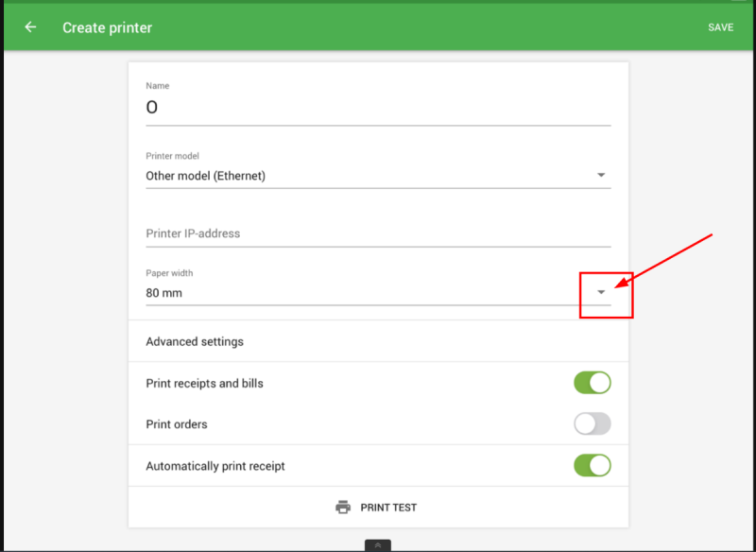Open the Printer model dropdown arrow
Viewport: 756px width, 552px height.
pos(601,176)
